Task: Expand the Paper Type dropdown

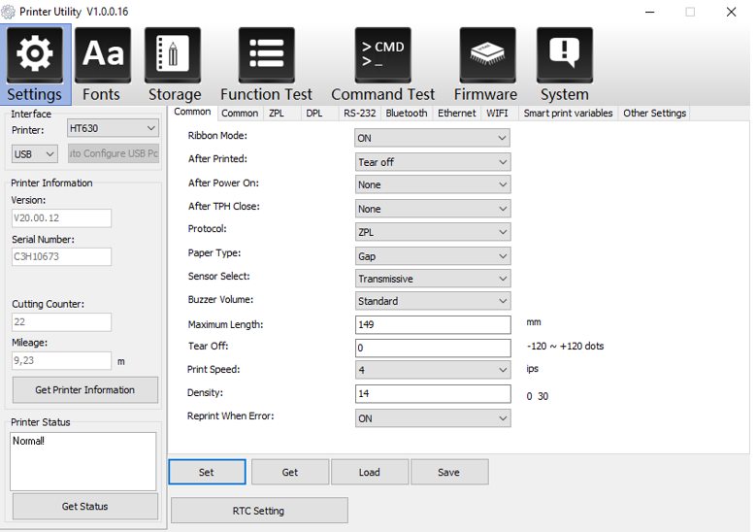Action: [x=432, y=256]
